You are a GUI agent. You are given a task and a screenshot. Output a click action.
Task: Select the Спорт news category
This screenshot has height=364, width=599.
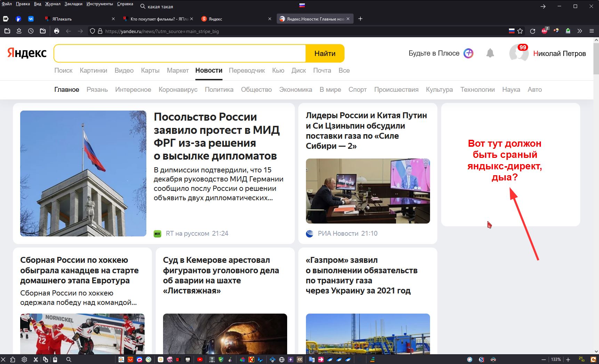tap(357, 89)
